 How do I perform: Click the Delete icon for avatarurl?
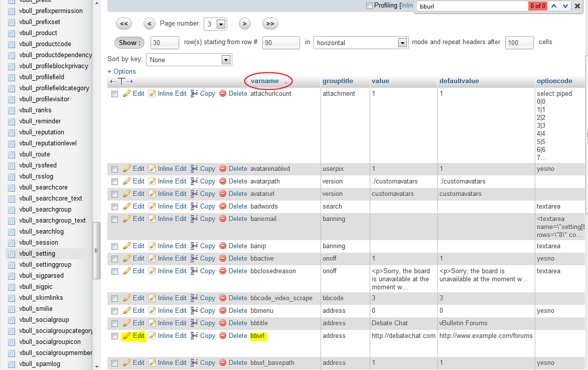click(223, 194)
